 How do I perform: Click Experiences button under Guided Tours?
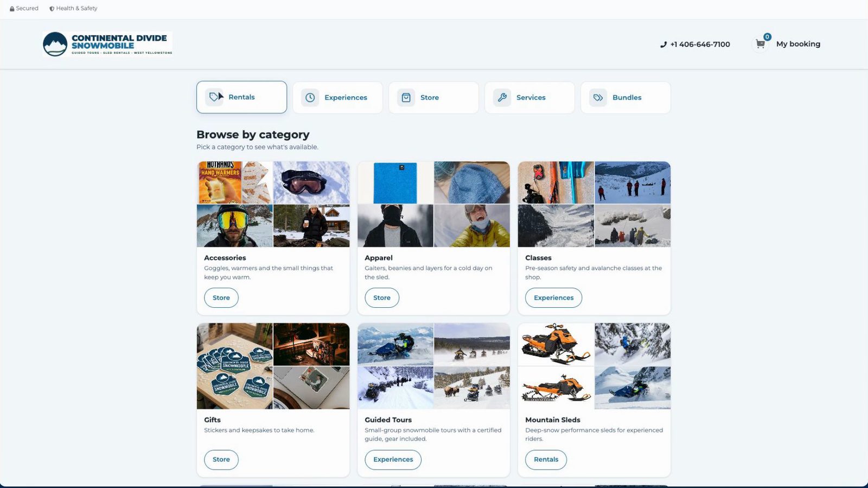[393, 459]
